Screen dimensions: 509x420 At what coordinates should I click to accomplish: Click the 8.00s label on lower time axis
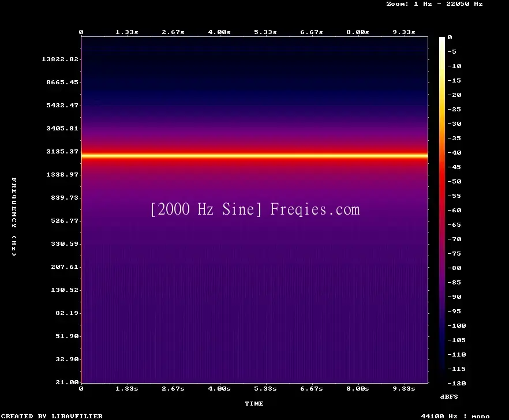358,388
